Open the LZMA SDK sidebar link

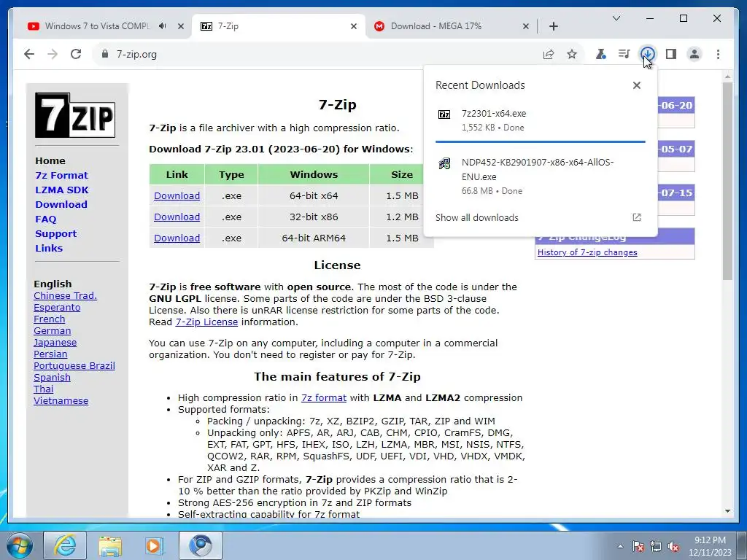(x=62, y=190)
